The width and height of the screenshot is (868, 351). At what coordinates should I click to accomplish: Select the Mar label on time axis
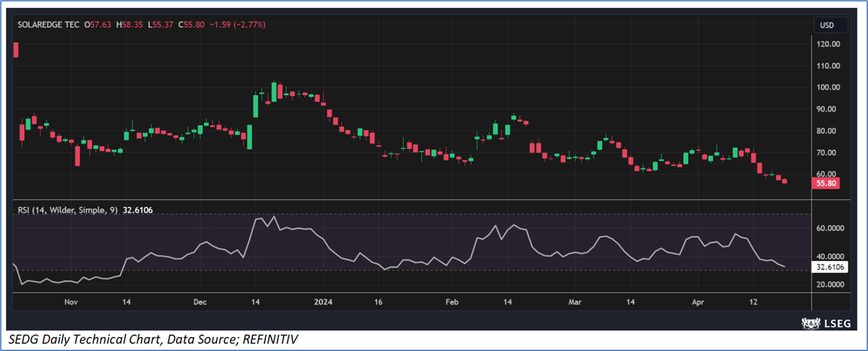tap(575, 302)
